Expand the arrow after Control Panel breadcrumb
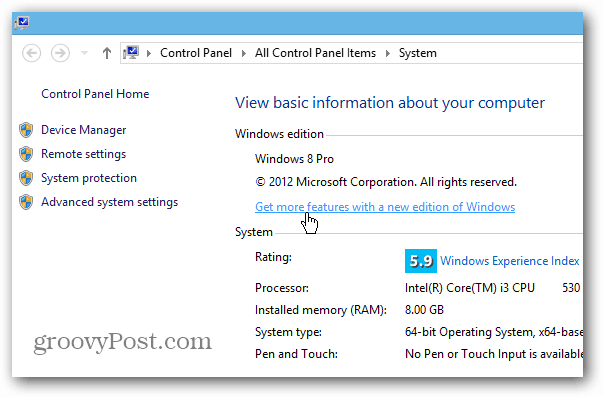 (x=243, y=53)
